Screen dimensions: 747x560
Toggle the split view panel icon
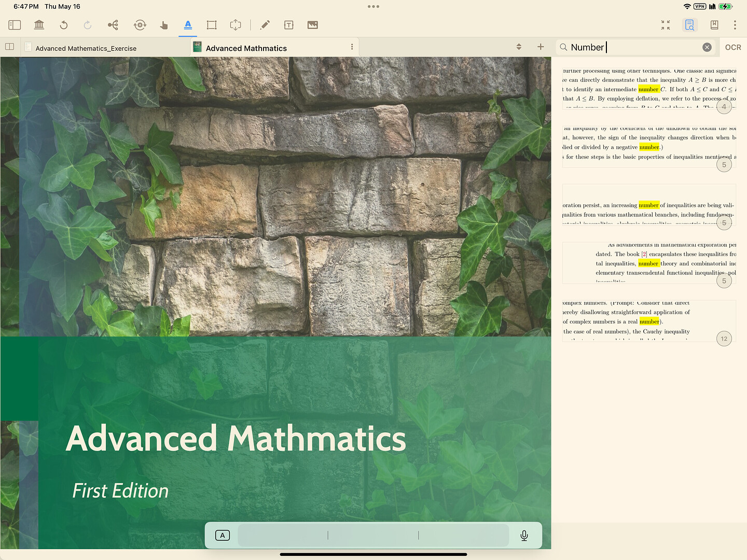pyautogui.click(x=9, y=47)
